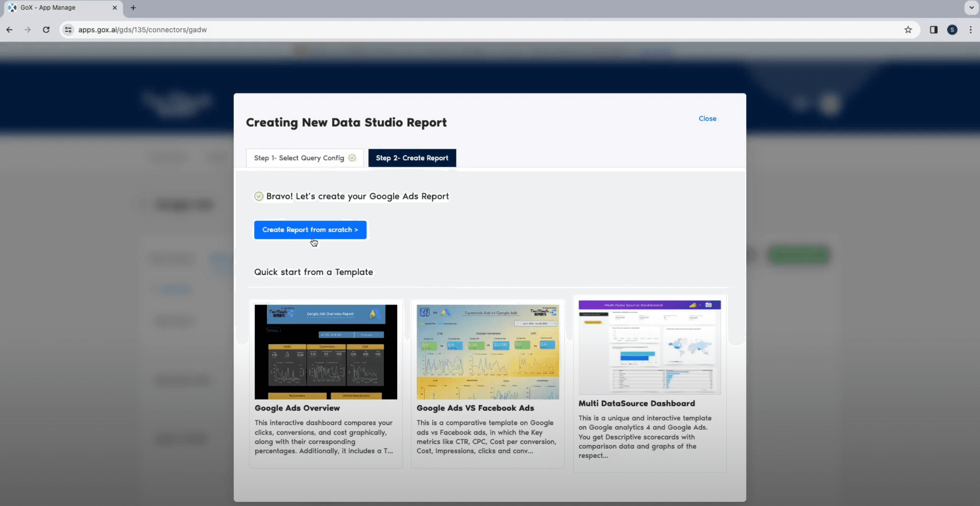Bookmark this page with the star
The image size is (980, 506).
pyautogui.click(x=908, y=30)
